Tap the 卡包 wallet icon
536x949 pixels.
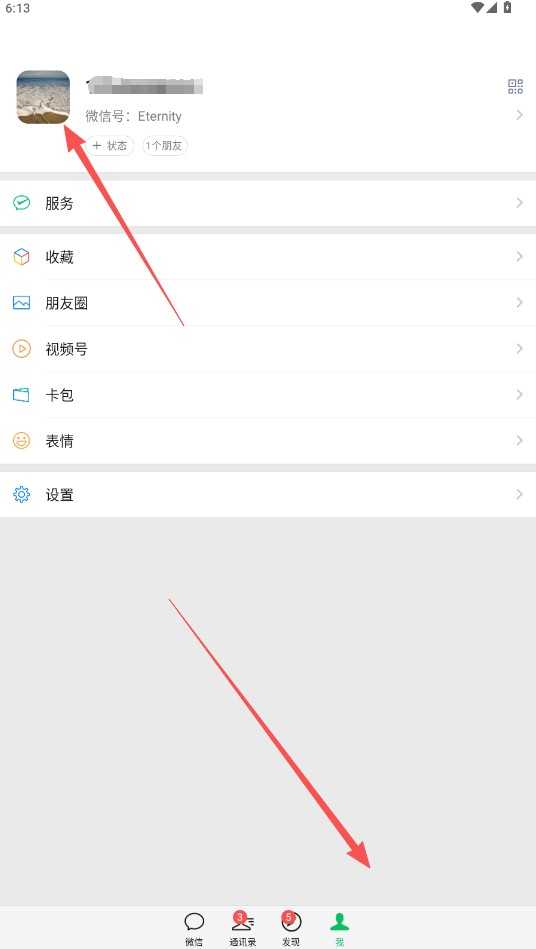[22, 395]
